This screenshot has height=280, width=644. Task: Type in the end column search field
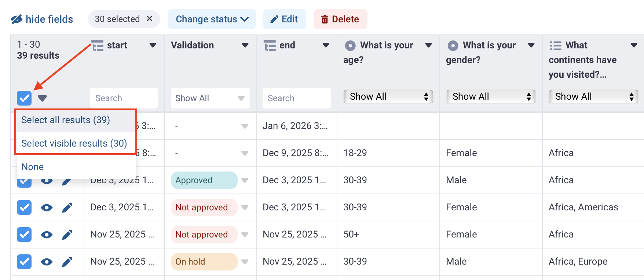coord(296,98)
